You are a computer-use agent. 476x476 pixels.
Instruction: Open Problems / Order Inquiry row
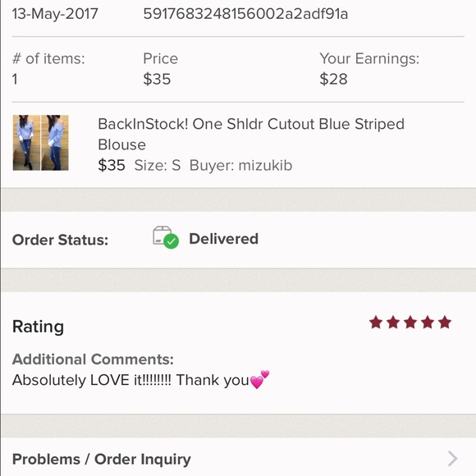(238, 458)
